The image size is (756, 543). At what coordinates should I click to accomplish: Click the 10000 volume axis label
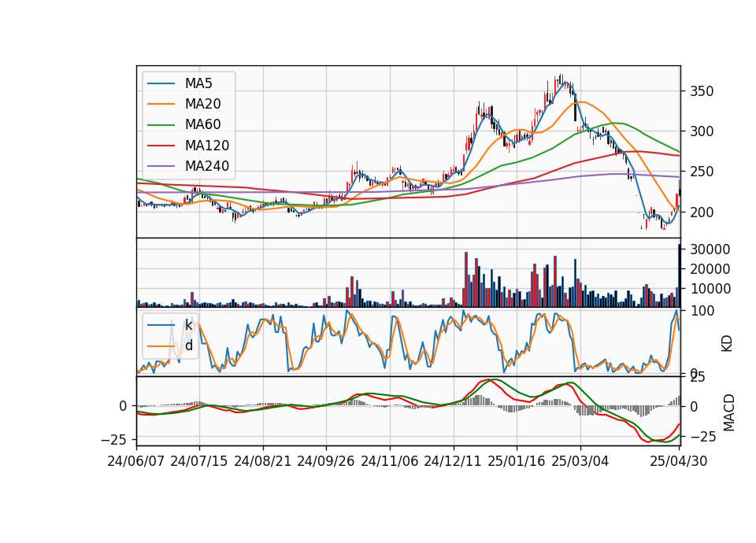(x=710, y=289)
